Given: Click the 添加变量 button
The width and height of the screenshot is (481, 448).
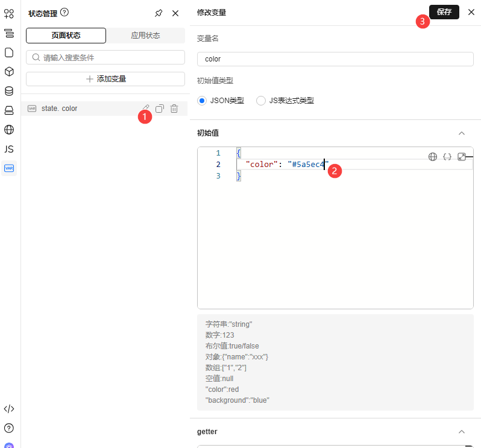Looking at the screenshot, I should [105, 79].
